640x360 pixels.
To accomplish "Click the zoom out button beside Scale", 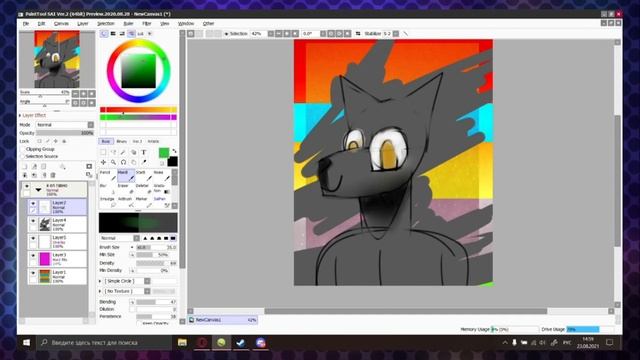I will (x=75, y=93).
